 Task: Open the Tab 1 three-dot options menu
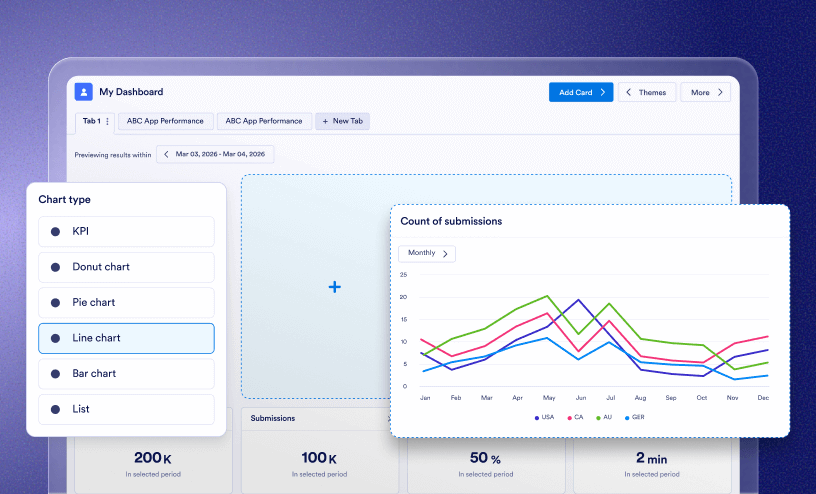(x=108, y=121)
